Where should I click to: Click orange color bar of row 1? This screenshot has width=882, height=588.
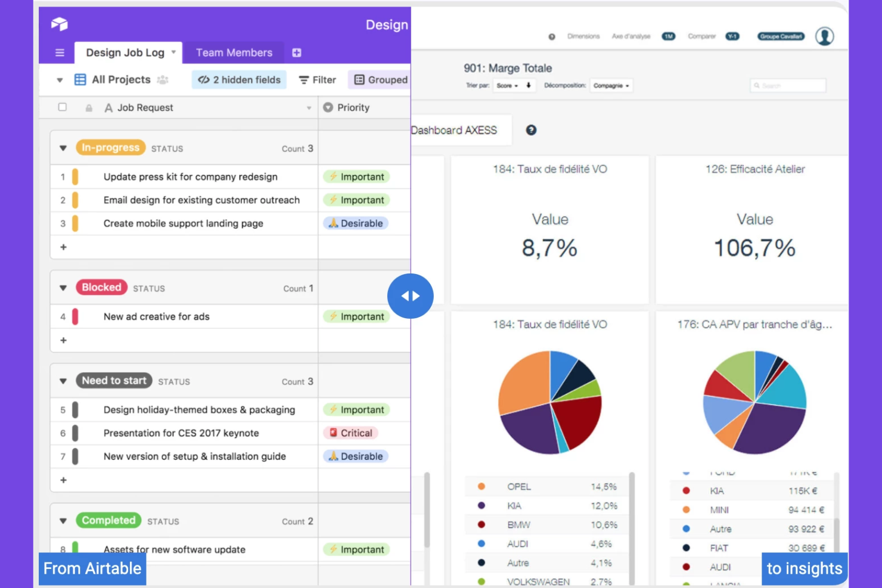tap(75, 177)
